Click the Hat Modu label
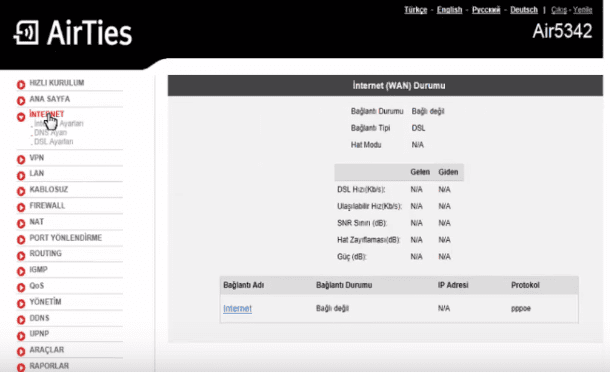Screen dimensions: 610x372 pyautogui.click(x=366, y=145)
